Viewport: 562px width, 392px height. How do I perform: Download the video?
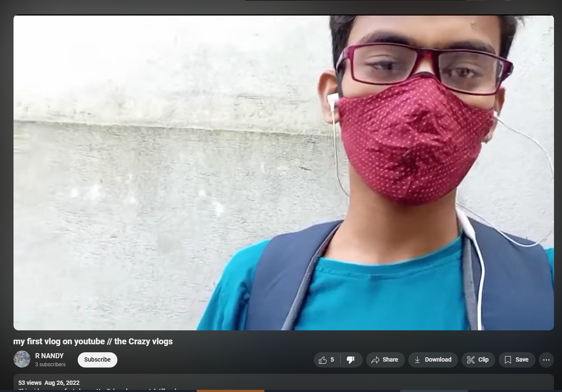tap(433, 360)
